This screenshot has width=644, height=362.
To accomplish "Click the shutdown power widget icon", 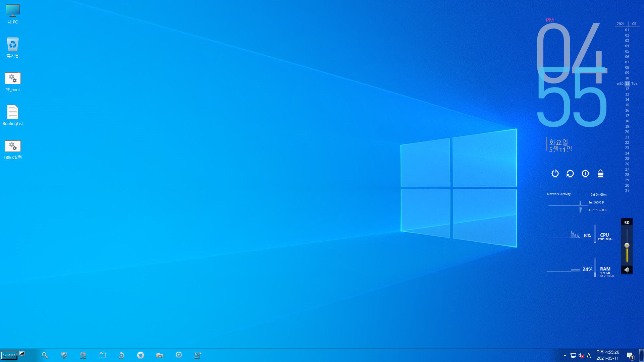I will [555, 173].
